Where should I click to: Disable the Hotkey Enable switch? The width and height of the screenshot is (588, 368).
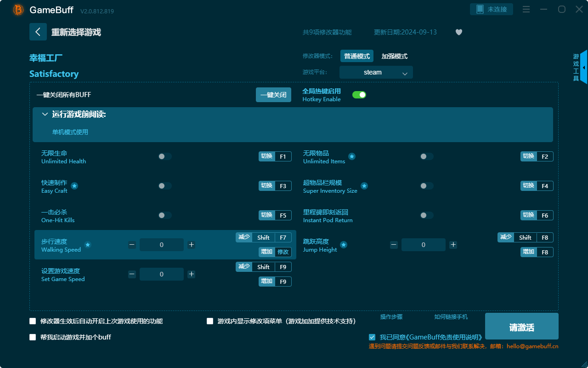(x=359, y=94)
